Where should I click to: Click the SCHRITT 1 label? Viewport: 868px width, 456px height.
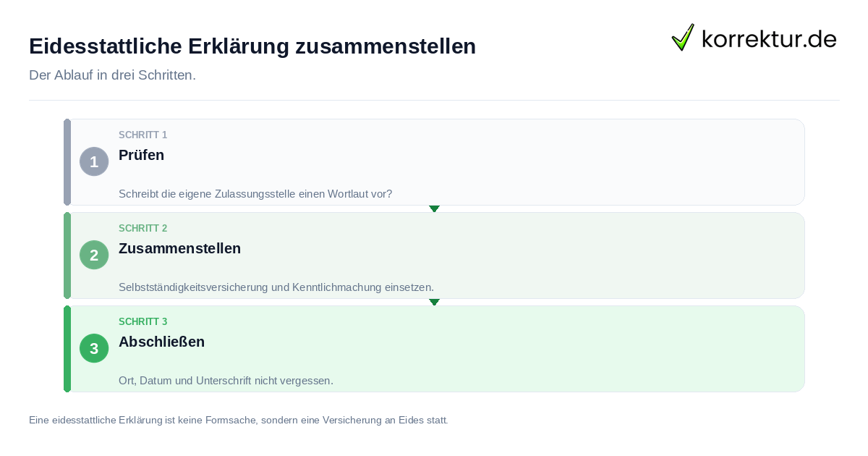point(143,135)
